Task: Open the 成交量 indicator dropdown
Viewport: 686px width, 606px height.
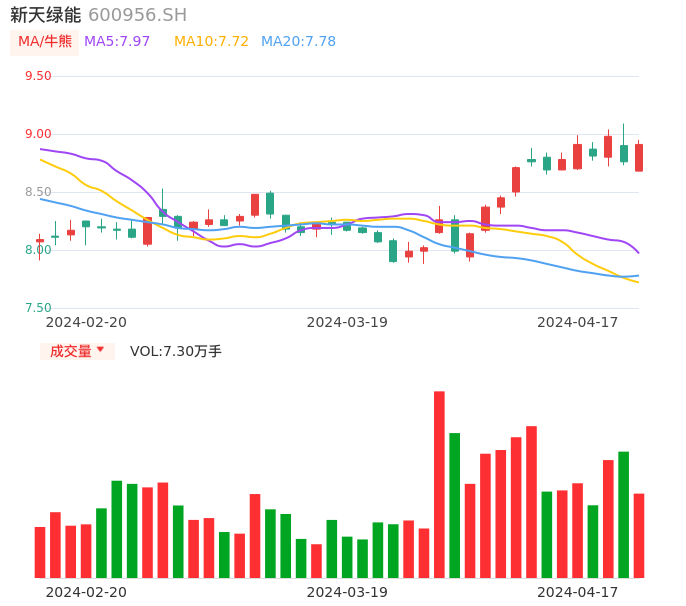Action: click(x=77, y=351)
